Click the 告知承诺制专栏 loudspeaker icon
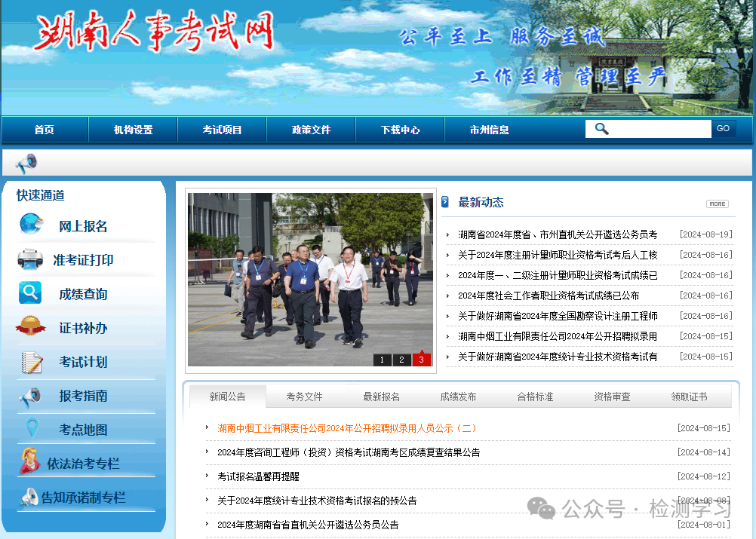 (29, 497)
